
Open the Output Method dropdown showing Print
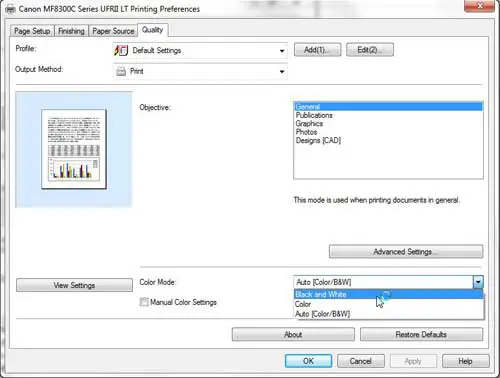click(200, 71)
